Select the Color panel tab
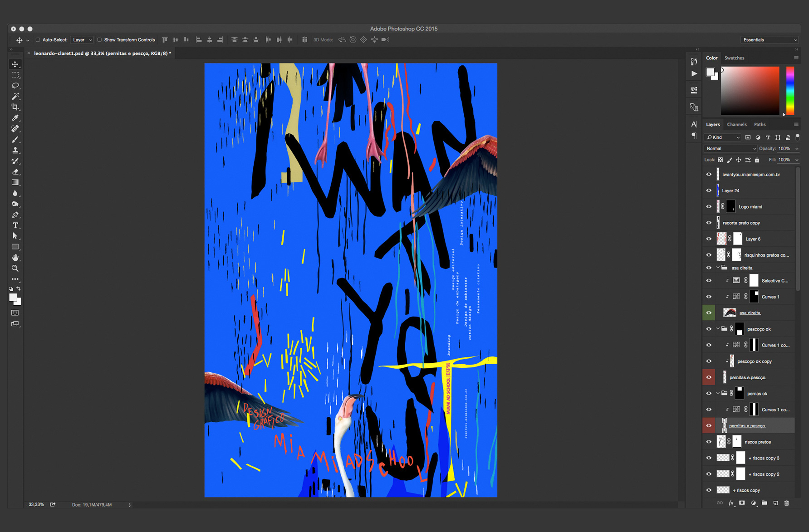Image resolution: width=809 pixels, height=532 pixels. (x=711, y=58)
